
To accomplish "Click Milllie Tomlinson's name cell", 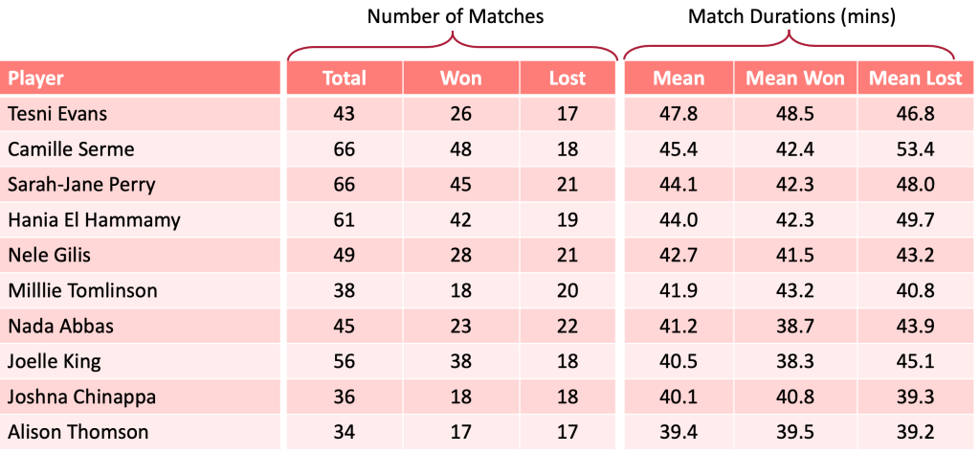I will (82, 291).
